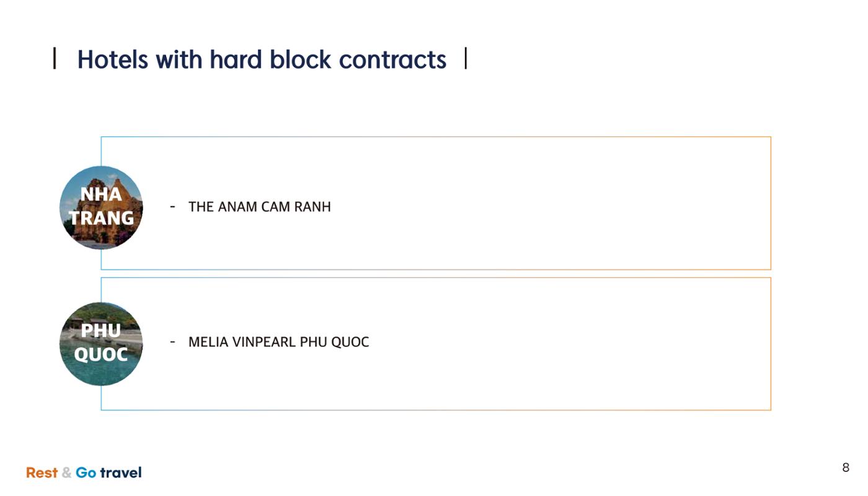Select the text THE ANAM CAM RANH

[260, 207]
